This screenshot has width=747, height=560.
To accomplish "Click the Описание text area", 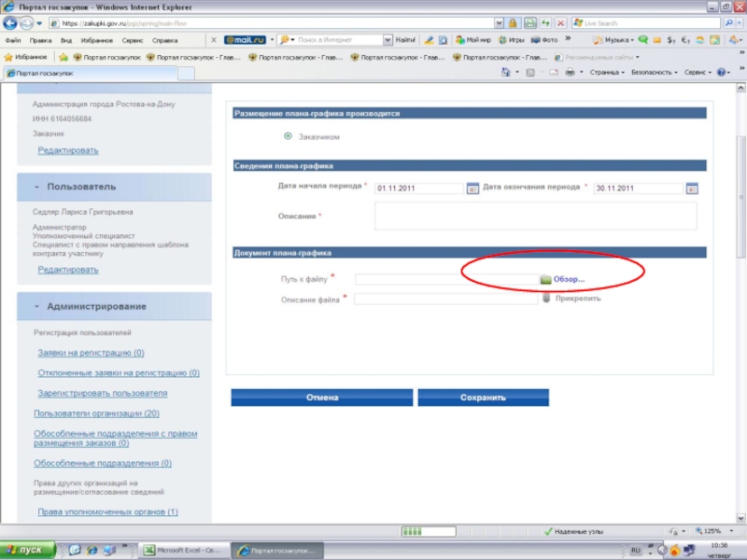I will (535, 216).
